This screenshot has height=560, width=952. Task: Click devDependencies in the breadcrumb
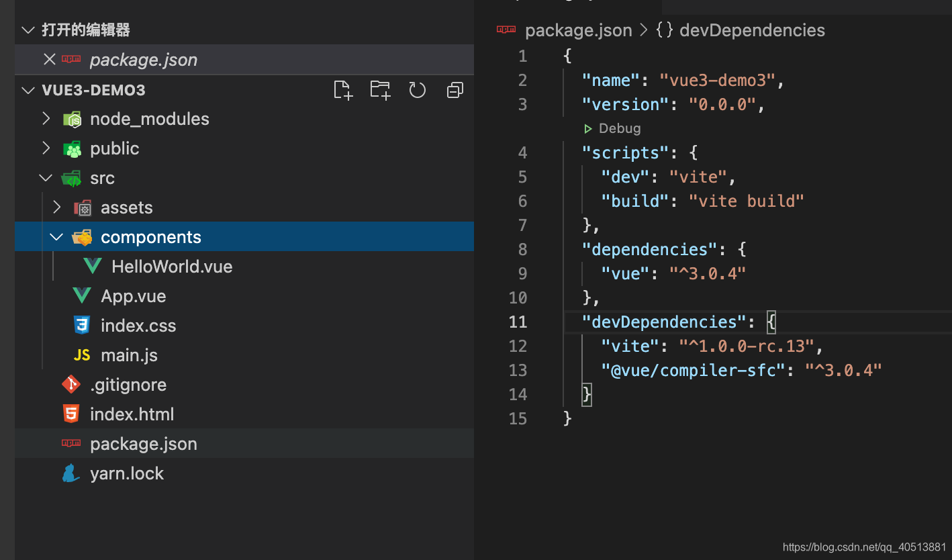click(751, 30)
